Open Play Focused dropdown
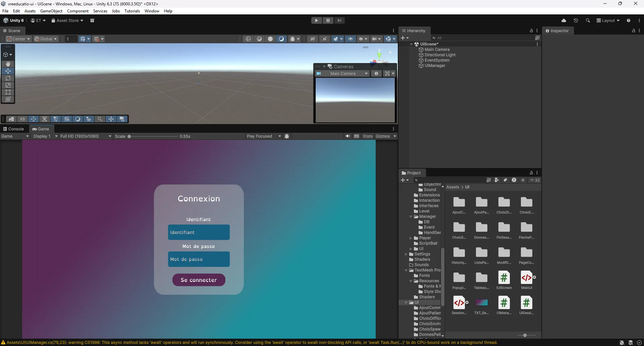The height and width of the screenshot is (346, 644). point(264,136)
